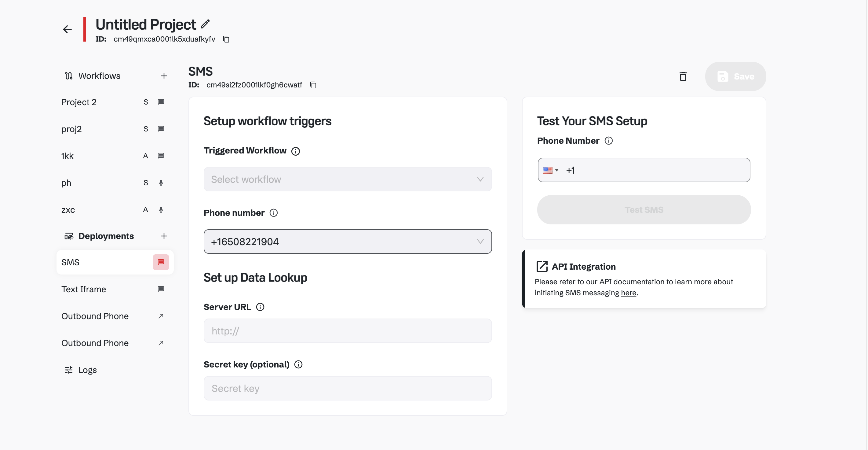Edit project name with pencil icon

pos(205,24)
